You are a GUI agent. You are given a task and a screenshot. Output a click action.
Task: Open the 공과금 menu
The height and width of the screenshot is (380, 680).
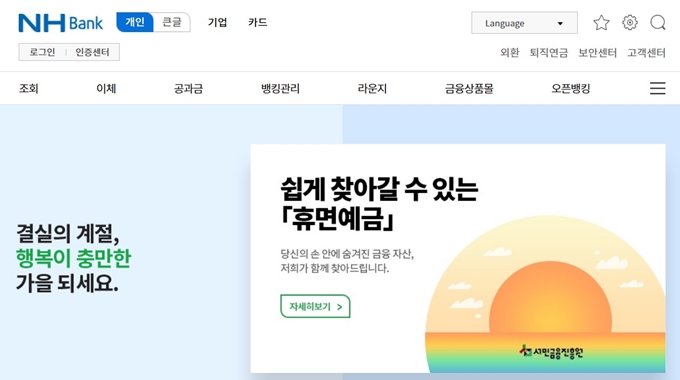point(188,88)
